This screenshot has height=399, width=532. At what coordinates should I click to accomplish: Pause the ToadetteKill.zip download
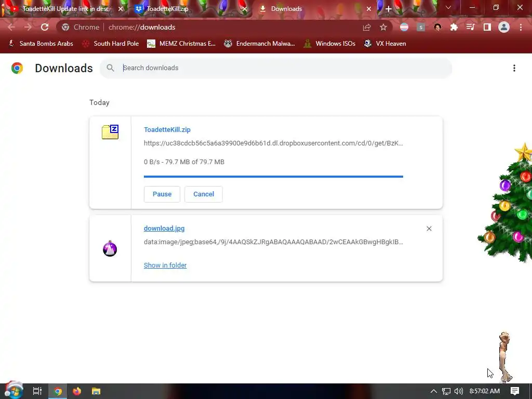pos(162,194)
